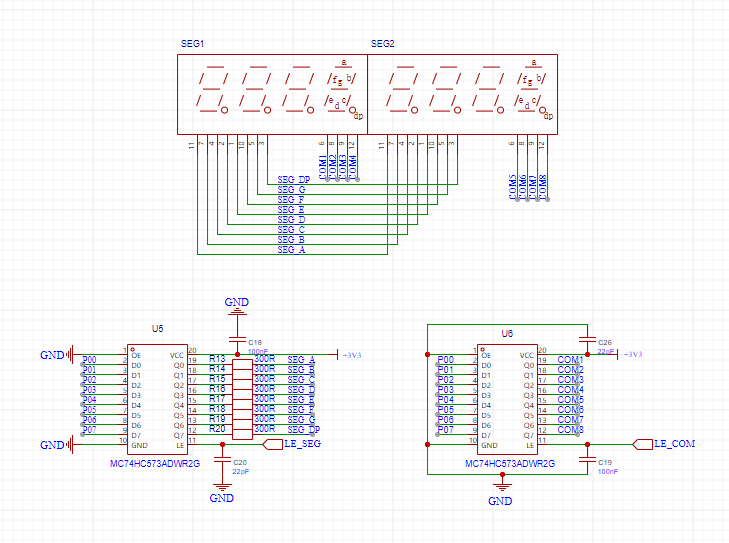Select the R13 resistor label

pyautogui.click(x=217, y=359)
